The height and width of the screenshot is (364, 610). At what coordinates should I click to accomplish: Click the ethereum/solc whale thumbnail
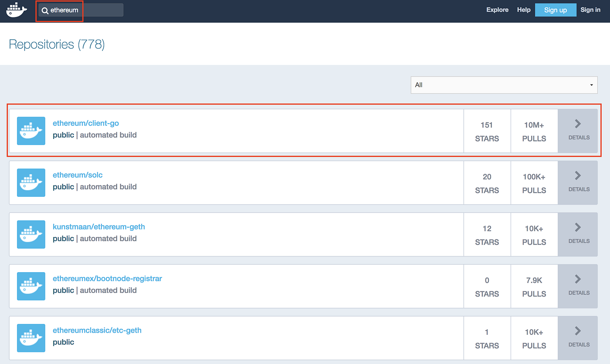[31, 182]
